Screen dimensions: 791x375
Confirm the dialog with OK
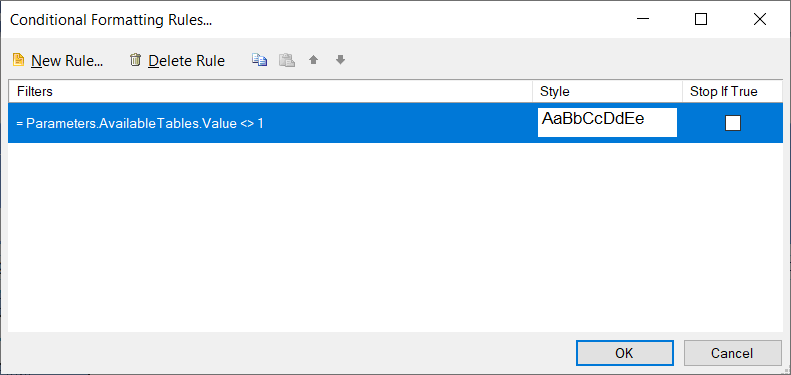[x=625, y=353]
